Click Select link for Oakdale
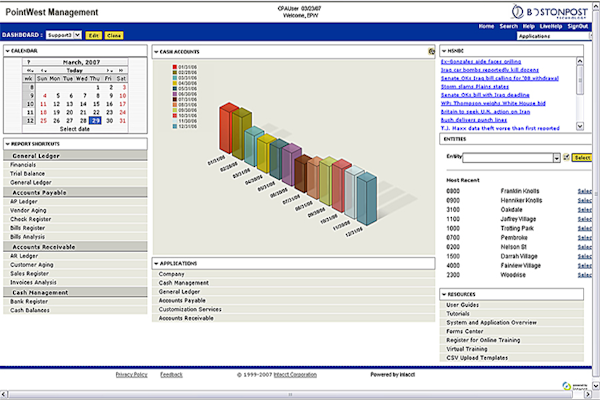Viewport: 600px width, 400px height. (584, 210)
